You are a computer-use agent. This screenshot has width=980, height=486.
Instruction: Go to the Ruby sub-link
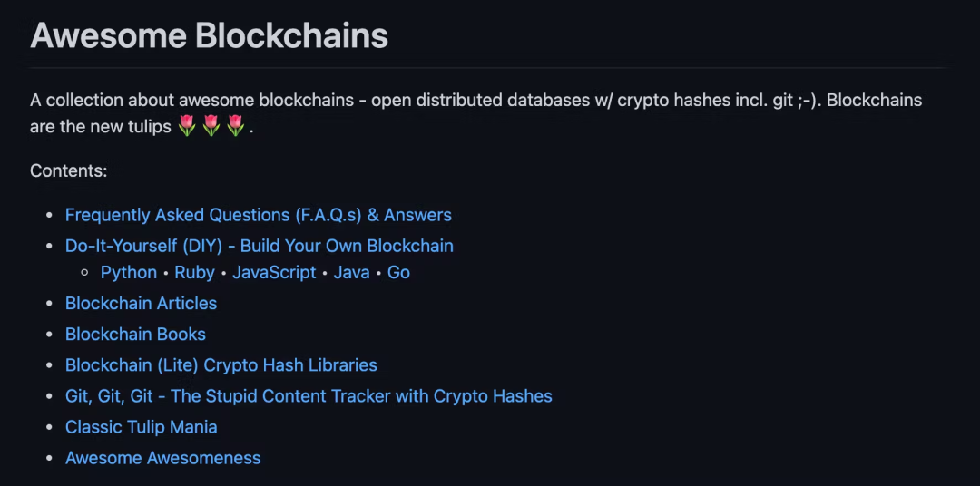pyautogui.click(x=194, y=272)
